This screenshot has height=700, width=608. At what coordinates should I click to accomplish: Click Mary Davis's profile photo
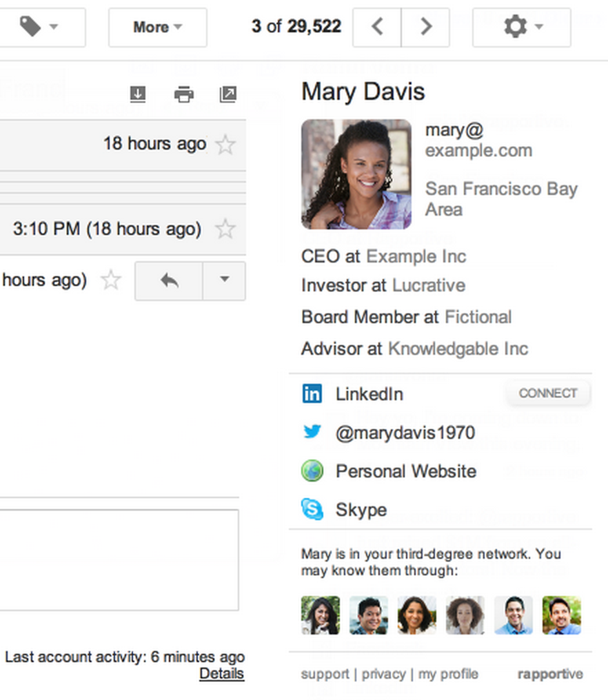pyautogui.click(x=356, y=174)
